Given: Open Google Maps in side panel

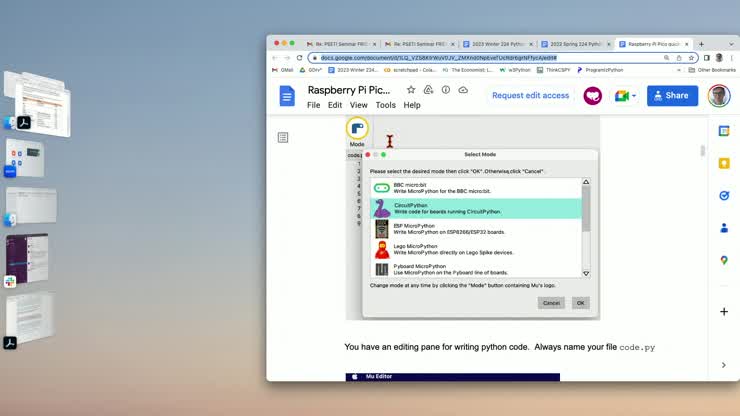Looking at the screenshot, I should click(724, 260).
